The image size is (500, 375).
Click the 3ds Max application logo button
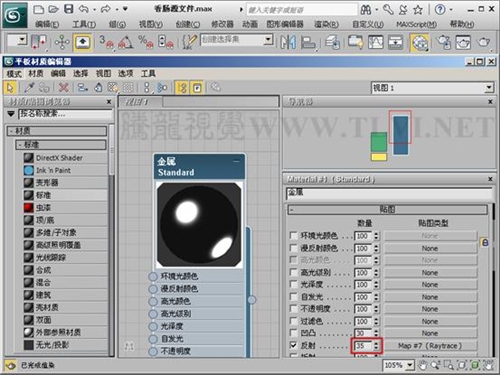click(15, 15)
